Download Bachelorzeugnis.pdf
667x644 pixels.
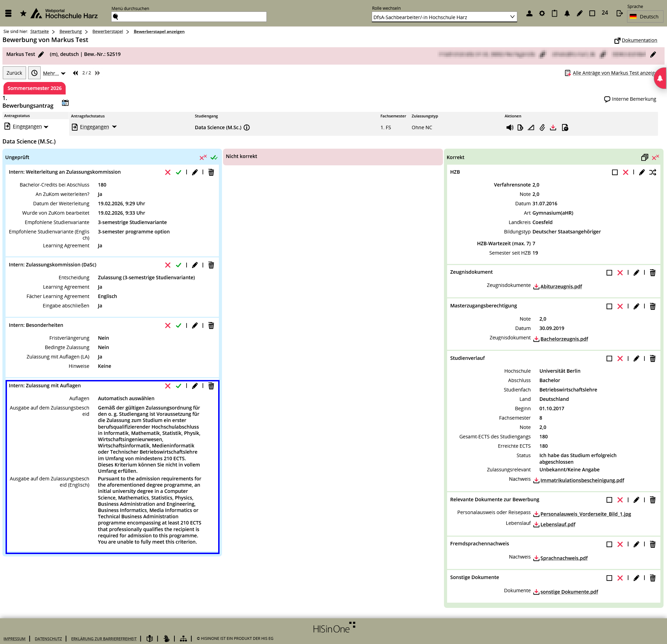(x=564, y=339)
